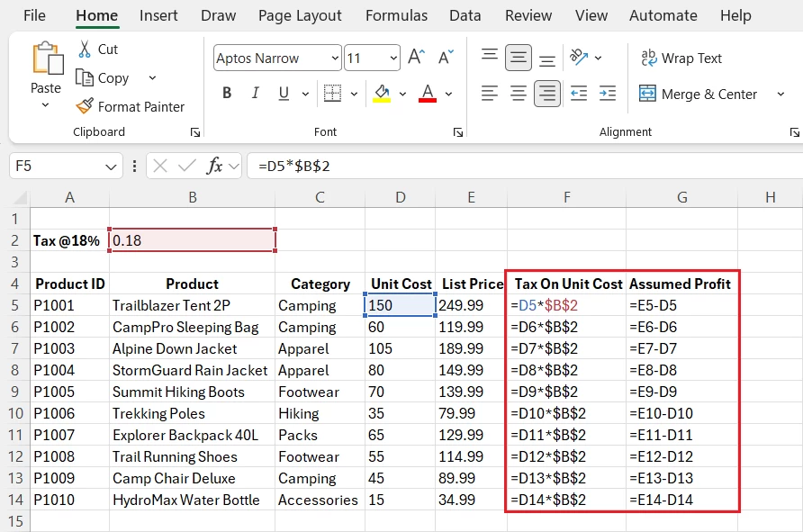Open Font Color dropdown arrow

(448, 94)
